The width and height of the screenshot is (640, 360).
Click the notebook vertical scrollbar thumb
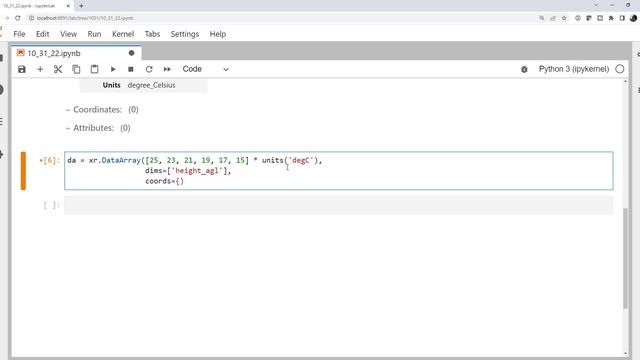625,258
